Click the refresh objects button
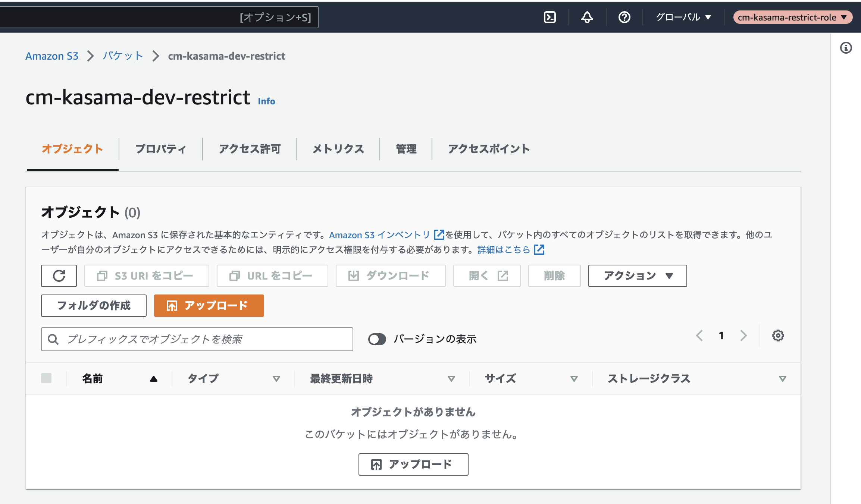The height and width of the screenshot is (504, 861). pyautogui.click(x=59, y=276)
